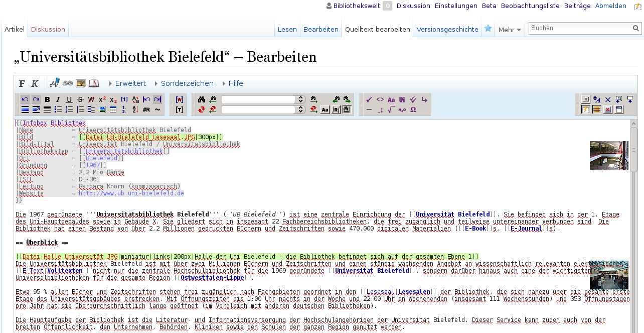The image size is (644, 333).
Task: Toggle regular expression search (/R/ button)
Action: pyautogui.click(x=336, y=109)
